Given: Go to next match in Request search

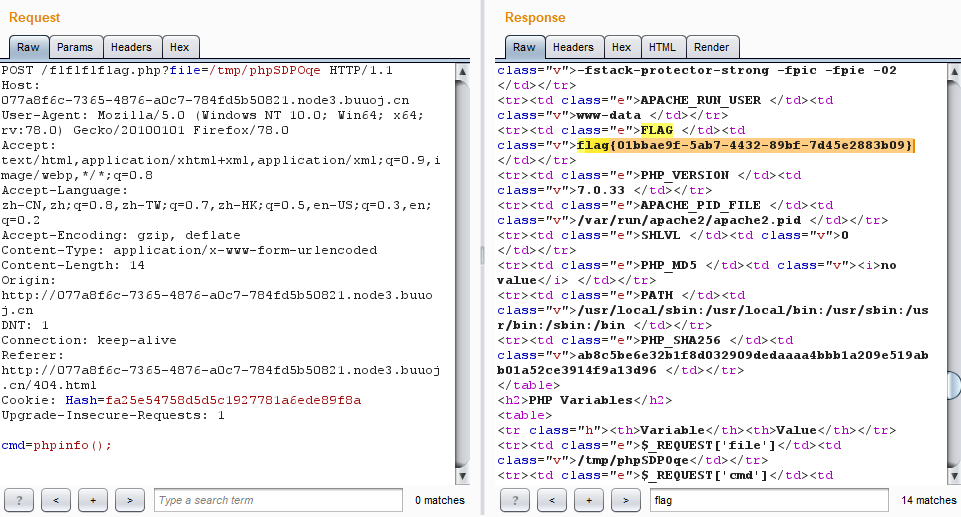Looking at the screenshot, I should click(129, 500).
